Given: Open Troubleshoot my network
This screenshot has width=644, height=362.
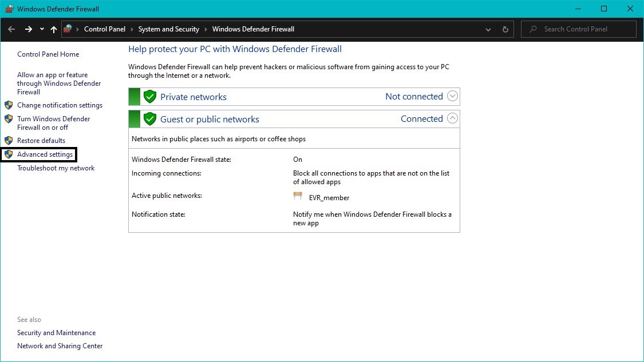Looking at the screenshot, I should tap(56, 168).
